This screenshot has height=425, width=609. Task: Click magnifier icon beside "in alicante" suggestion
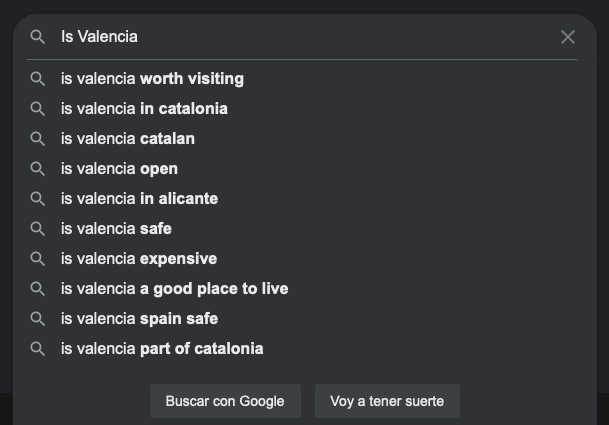point(38,199)
